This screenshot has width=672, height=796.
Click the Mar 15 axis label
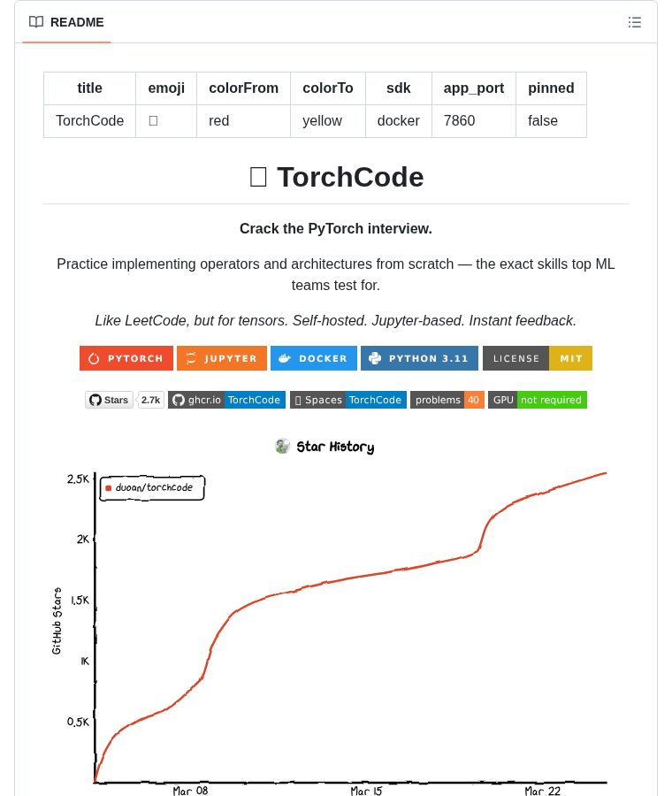(x=366, y=791)
